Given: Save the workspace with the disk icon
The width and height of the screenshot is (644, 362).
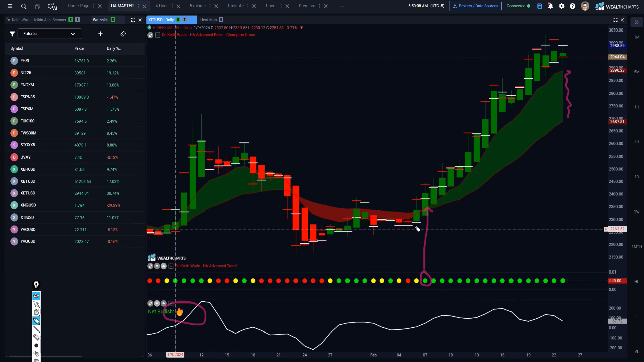Looking at the screenshot, I should (x=540, y=6).
